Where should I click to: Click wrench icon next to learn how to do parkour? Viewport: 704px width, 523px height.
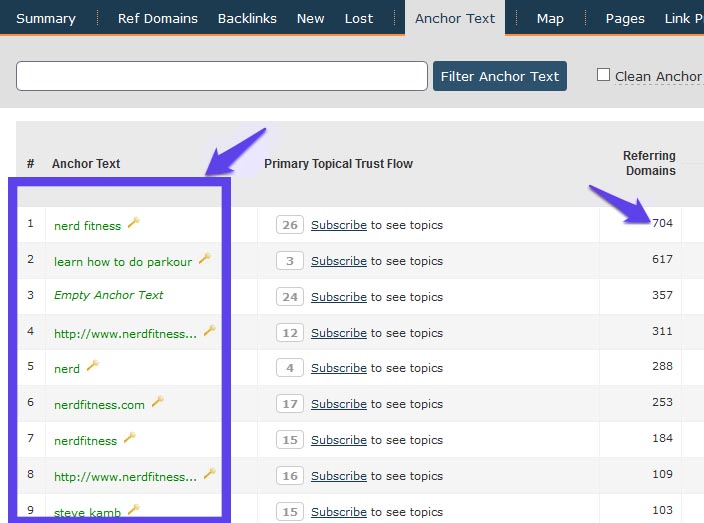205,258
